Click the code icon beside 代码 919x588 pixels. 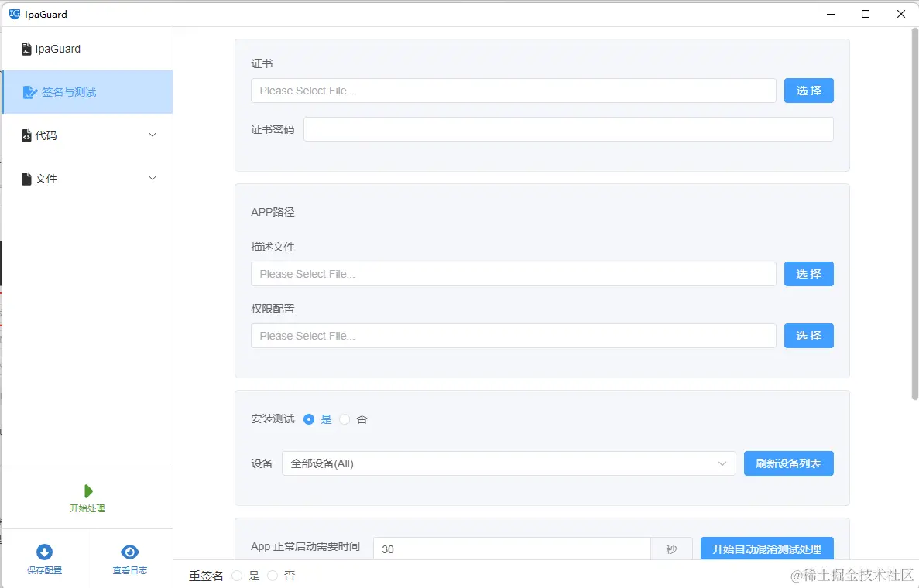point(27,135)
